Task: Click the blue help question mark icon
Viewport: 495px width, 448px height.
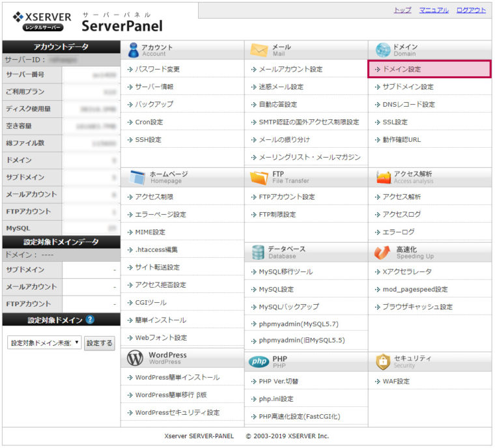Action: pos(90,320)
